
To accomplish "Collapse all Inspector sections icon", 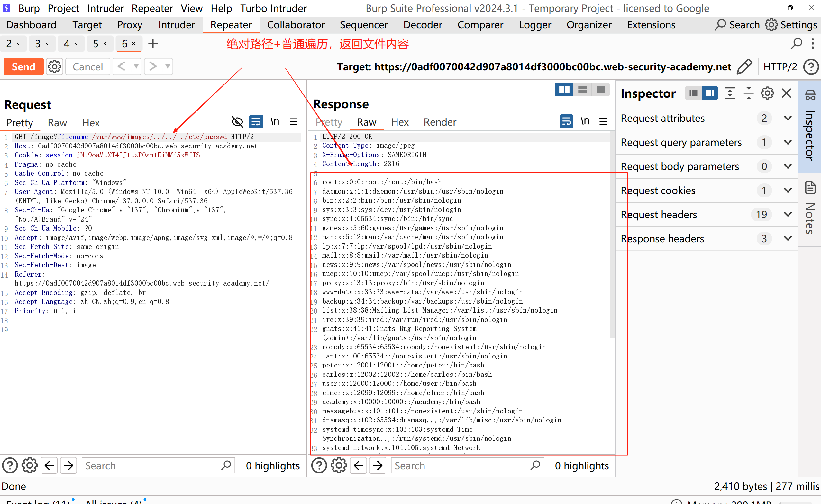I will pyautogui.click(x=748, y=93).
